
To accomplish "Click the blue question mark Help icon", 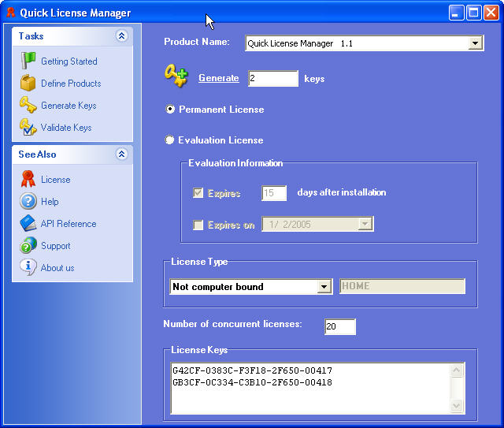I will click(x=28, y=201).
